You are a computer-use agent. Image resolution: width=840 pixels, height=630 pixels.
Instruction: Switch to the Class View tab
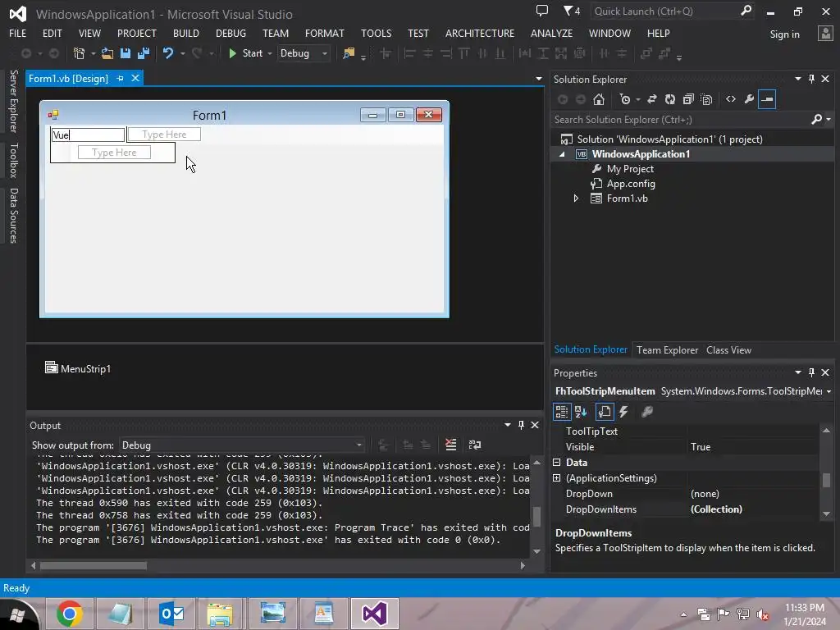coord(728,349)
